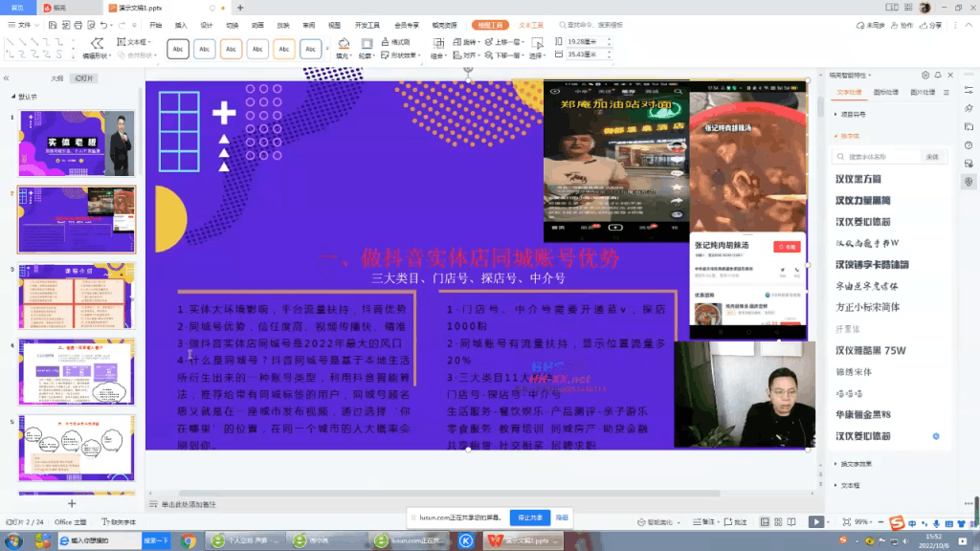980x551 pixels.
Task: Open the Design (设计) ribbon tab
Action: point(207,25)
